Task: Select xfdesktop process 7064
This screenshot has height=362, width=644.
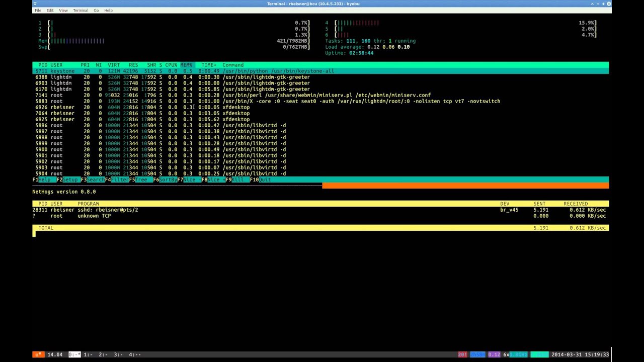Action: [x=320, y=113]
